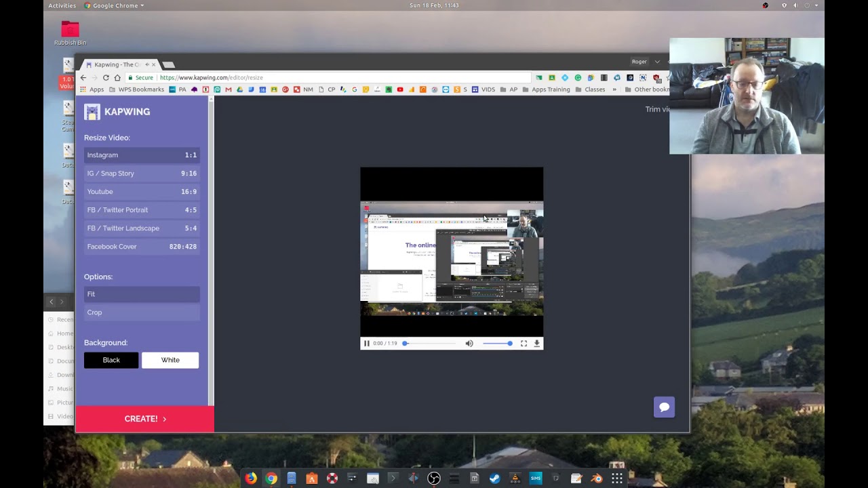Select the Youtube 16:9 size
Viewport: 868px width, 488px height.
(142, 192)
